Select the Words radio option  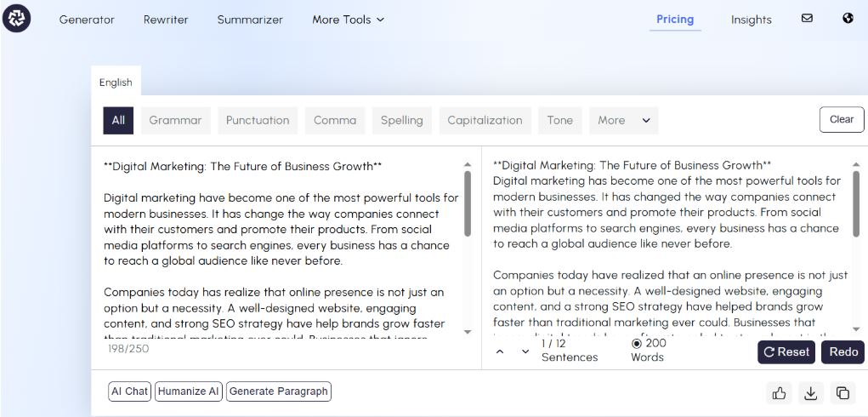tap(637, 343)
